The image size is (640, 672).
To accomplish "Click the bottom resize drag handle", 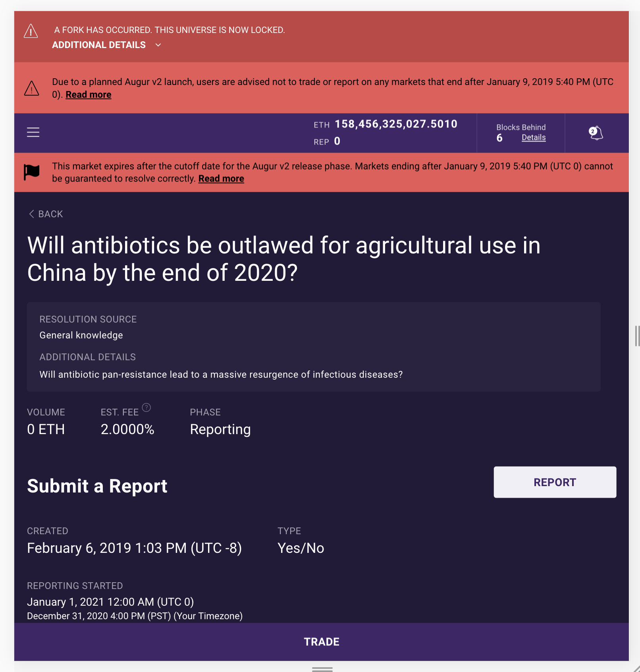I will coord(322,669).
